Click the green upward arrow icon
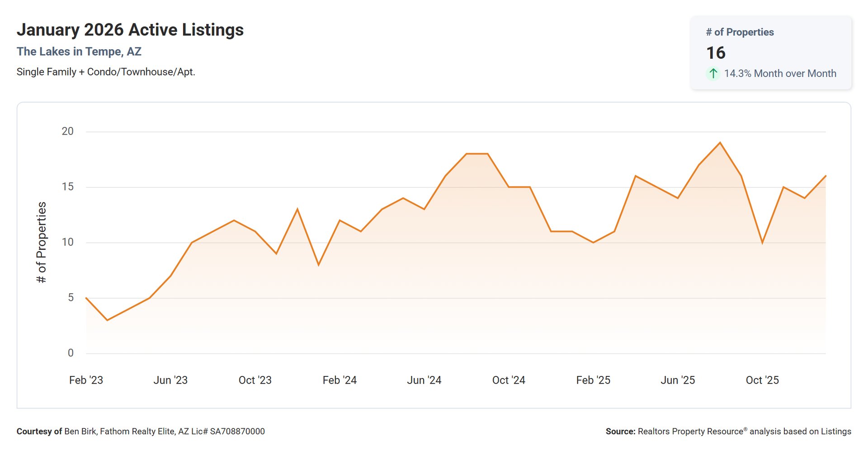The width and height of the screenshot is (868, 455). (x=713, y=73)
